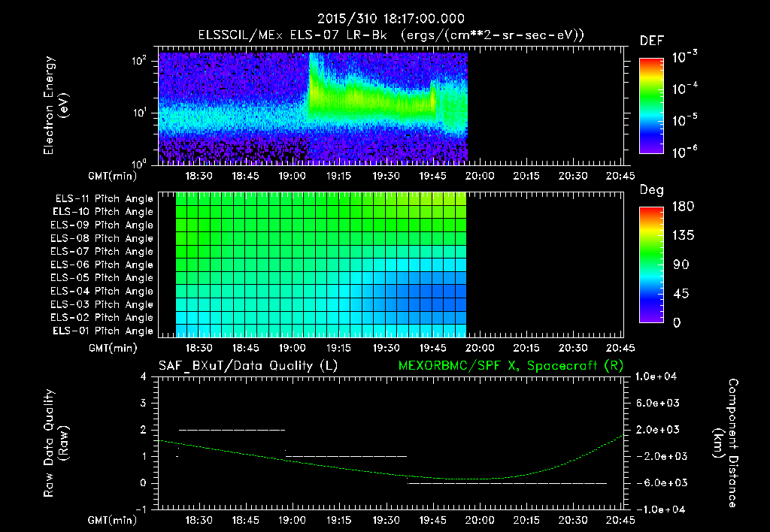Screen dimensions: 770x532
Task: Click the 10^1 tick on electron energy axis
Action: (x=139, y=113)
